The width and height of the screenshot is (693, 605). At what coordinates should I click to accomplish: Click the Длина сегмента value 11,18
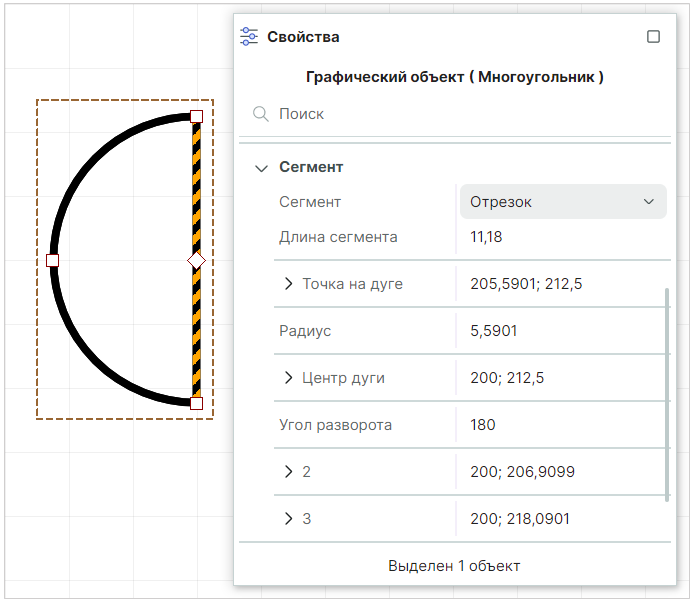(486, 237)
